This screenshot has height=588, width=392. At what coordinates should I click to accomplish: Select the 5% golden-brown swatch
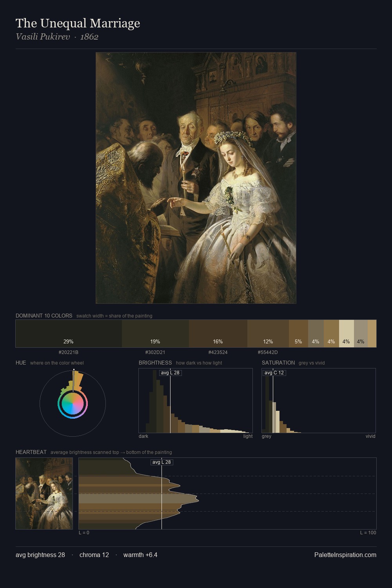coord(298,334)
